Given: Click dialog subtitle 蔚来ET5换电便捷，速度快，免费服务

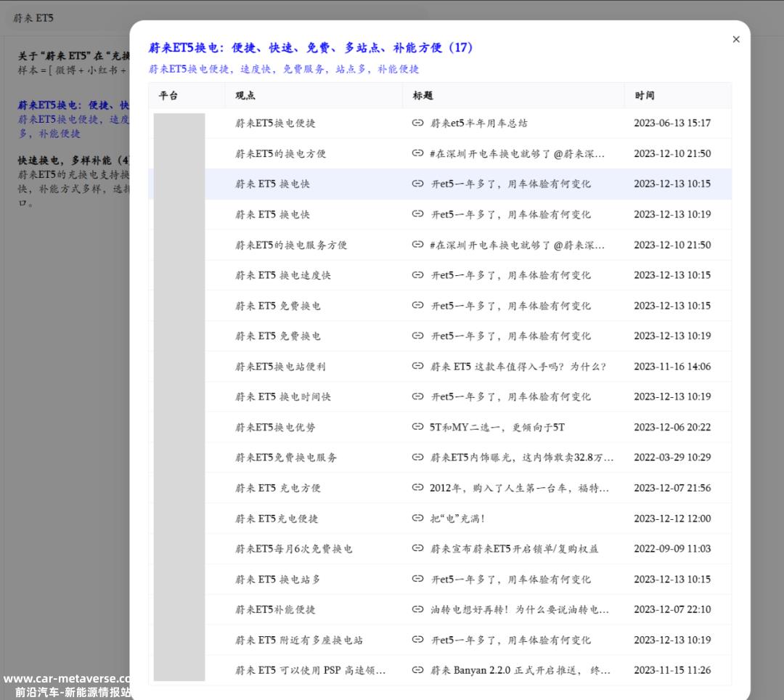Looking at the screenshot, I should click(x=284, y=69).
